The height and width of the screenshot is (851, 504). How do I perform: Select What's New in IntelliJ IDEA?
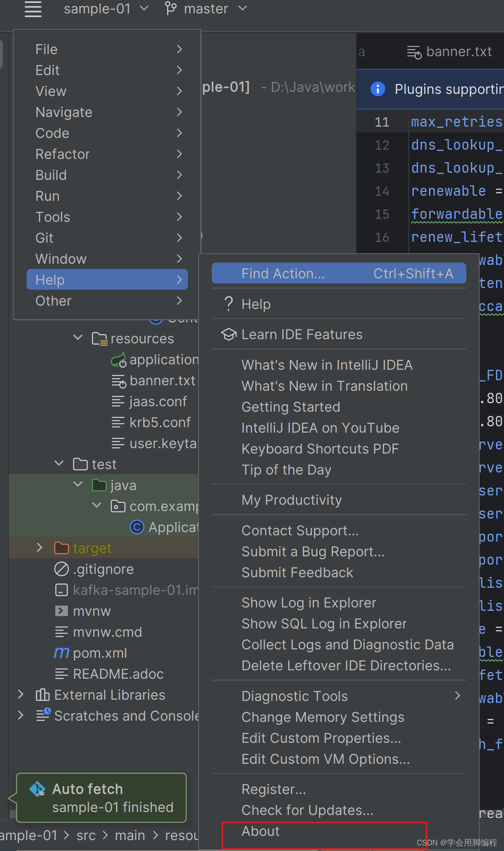(339, 365)
